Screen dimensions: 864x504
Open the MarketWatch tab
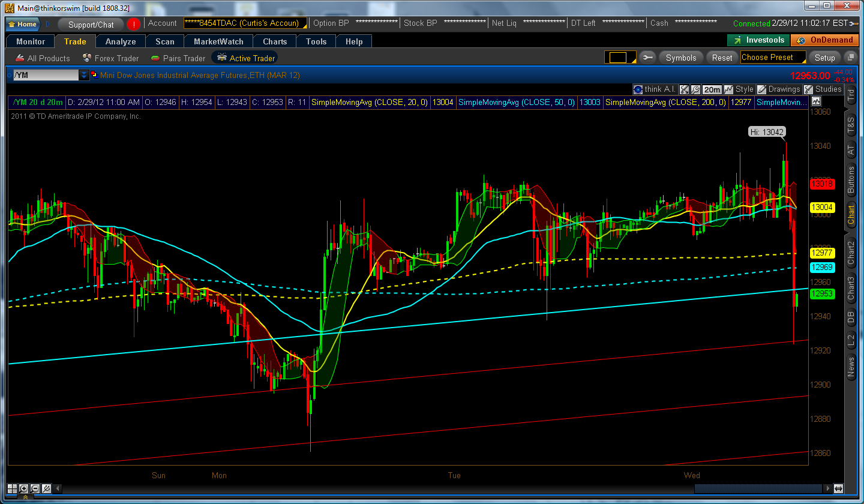point(218,41)
